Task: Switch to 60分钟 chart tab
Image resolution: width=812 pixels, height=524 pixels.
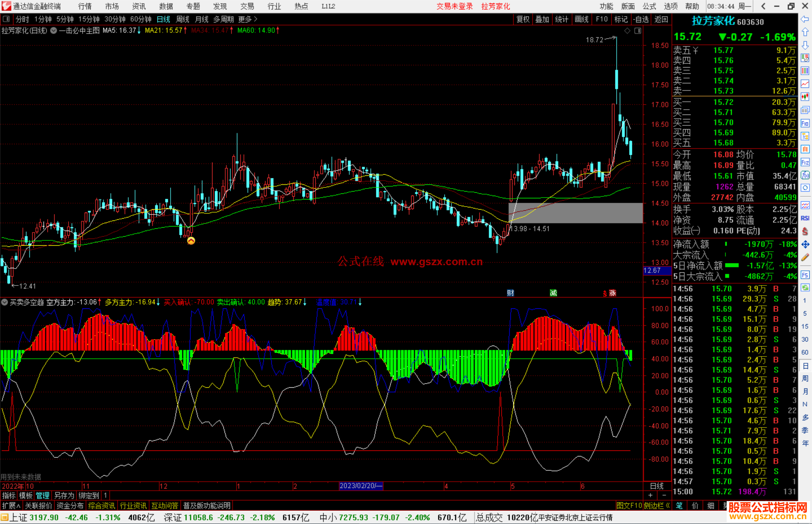Action: (141, 19)
